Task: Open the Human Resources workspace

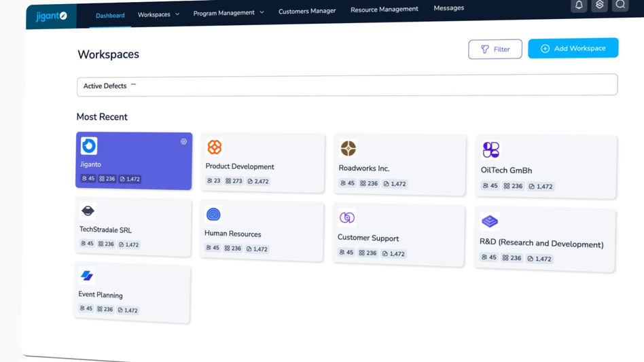Action: pyautogui.click(x=262, y=231)
